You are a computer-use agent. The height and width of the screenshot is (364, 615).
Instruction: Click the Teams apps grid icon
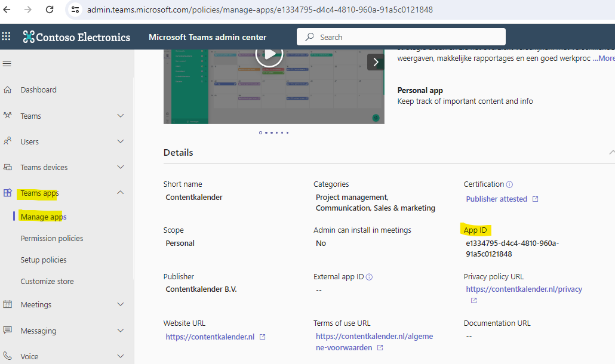(7, 193)
